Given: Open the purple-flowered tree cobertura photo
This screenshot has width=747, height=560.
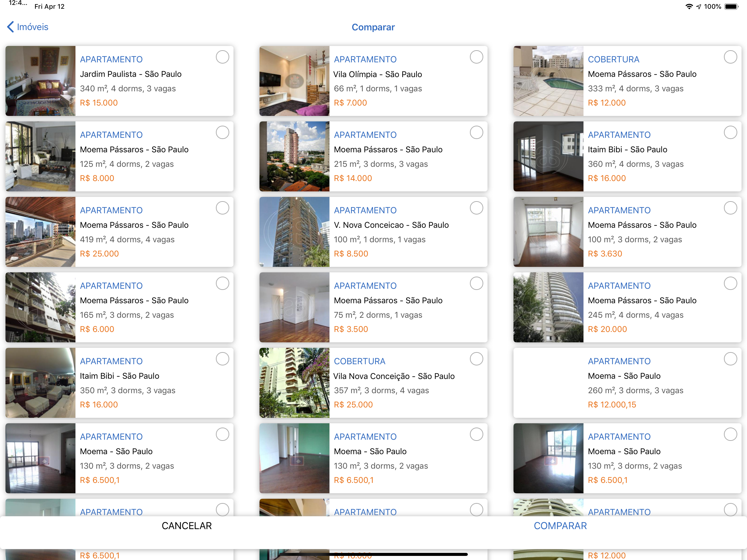Looking at the screenshot, I should [x=294, y=383].
